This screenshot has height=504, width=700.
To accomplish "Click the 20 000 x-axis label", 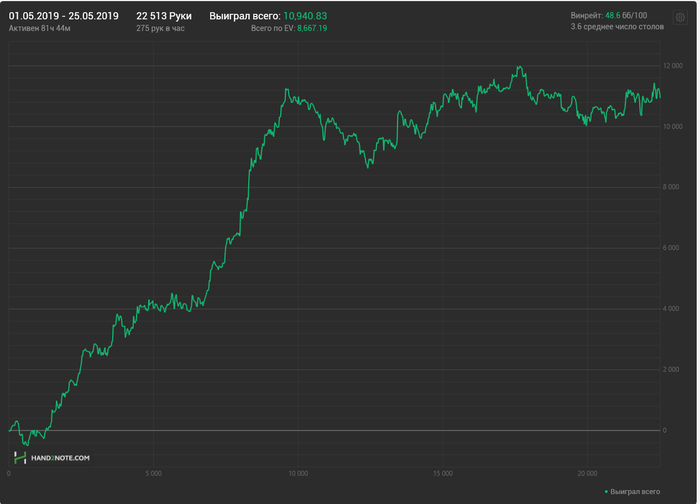I will 588,473.
